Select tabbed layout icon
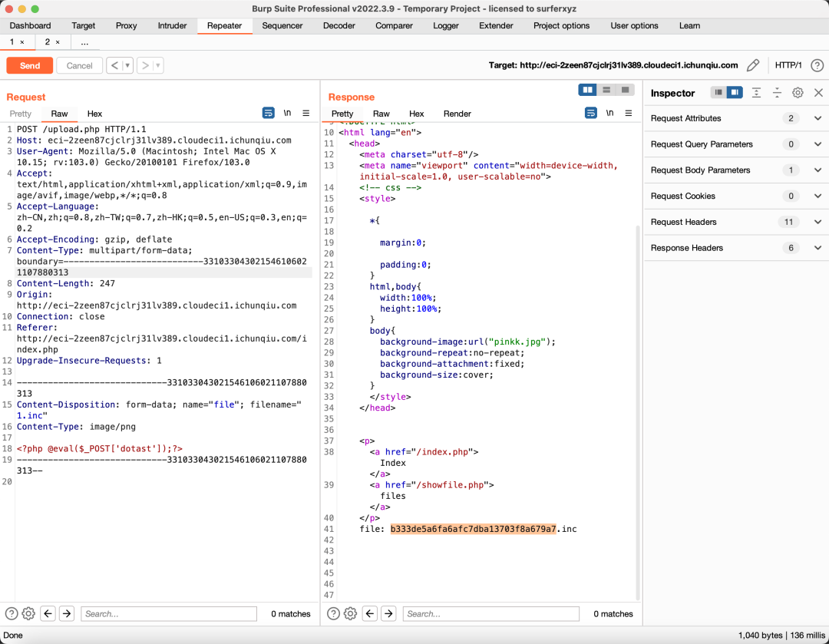Viewport: 829px width, 644px height. coord(625,90)
